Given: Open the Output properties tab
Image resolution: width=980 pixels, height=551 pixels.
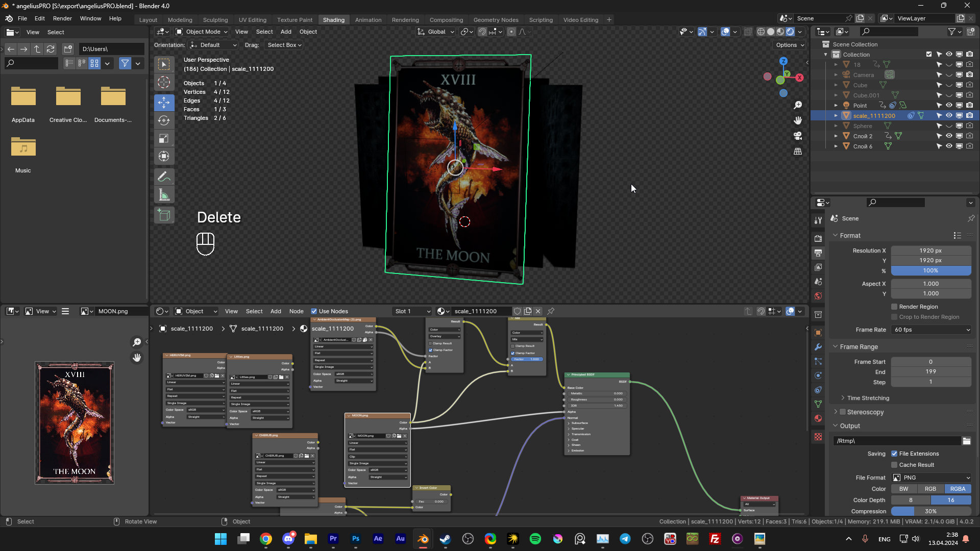Looking at the screenshot, I should click(818, 253).
